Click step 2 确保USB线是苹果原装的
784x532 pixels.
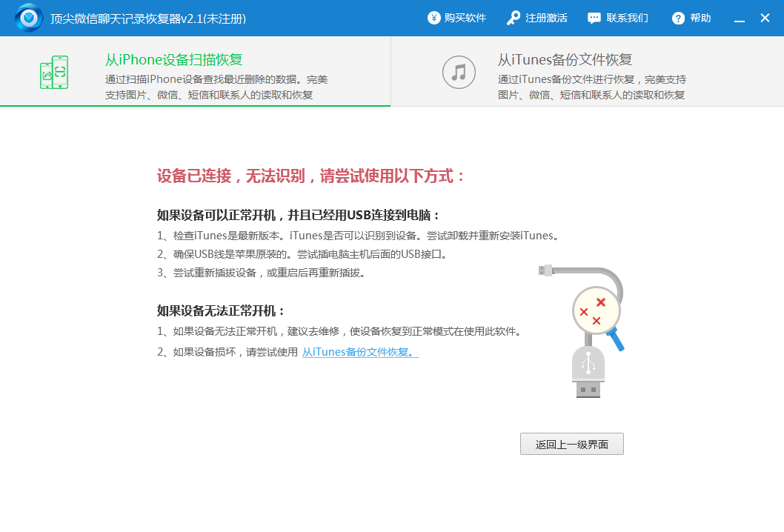click(x=302, y=254)
